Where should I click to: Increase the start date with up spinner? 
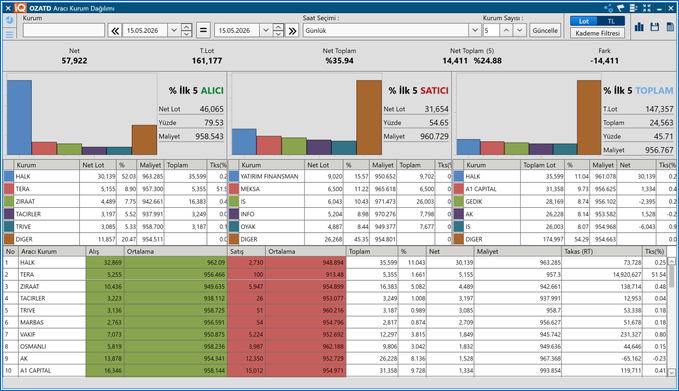(186, 27)
